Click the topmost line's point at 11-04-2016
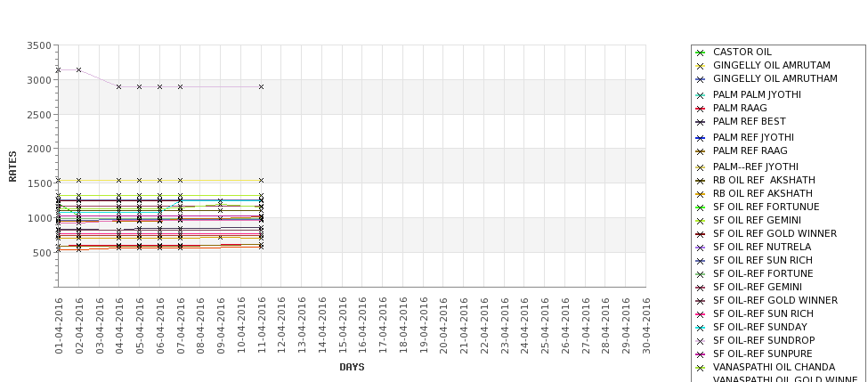 click(x=261, y=87)
